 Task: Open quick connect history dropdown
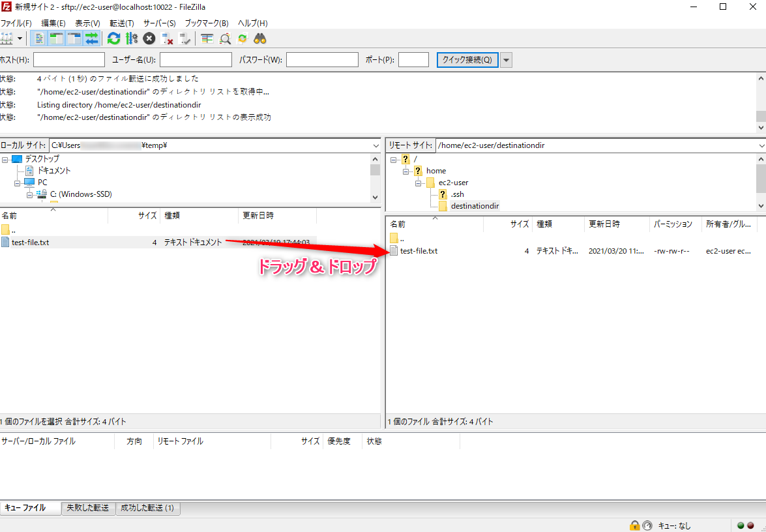click(x=506, y=60)
